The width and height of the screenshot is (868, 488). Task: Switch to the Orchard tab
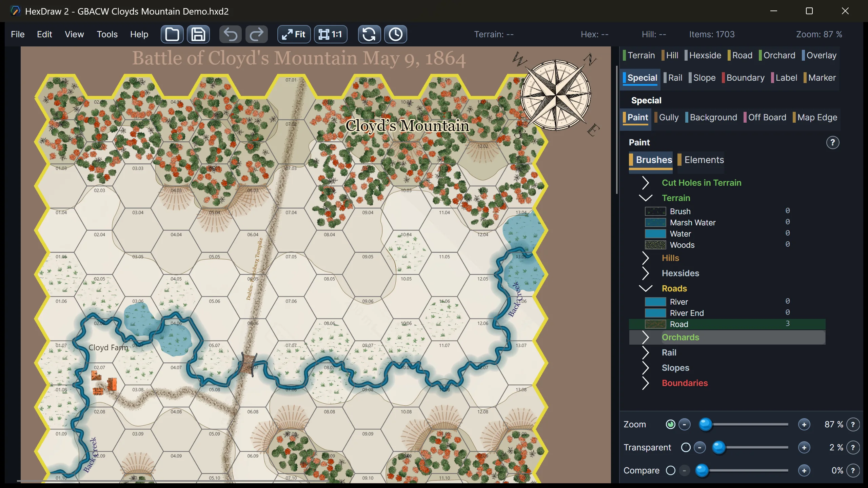(x=777, y=55)
